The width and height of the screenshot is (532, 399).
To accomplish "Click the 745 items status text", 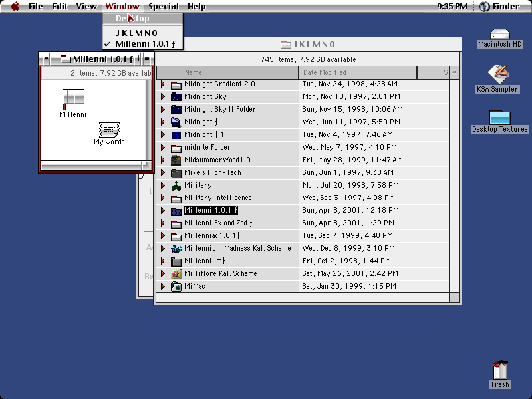I will point(308,59).
